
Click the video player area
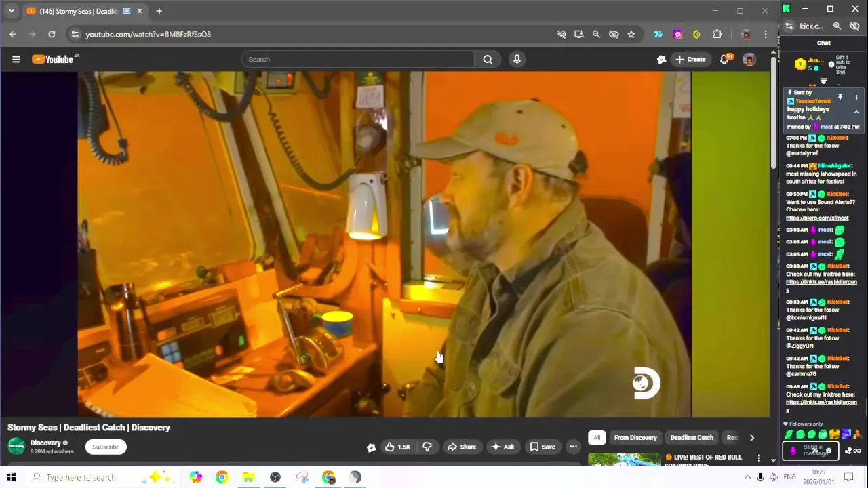[x=384, y=244]
